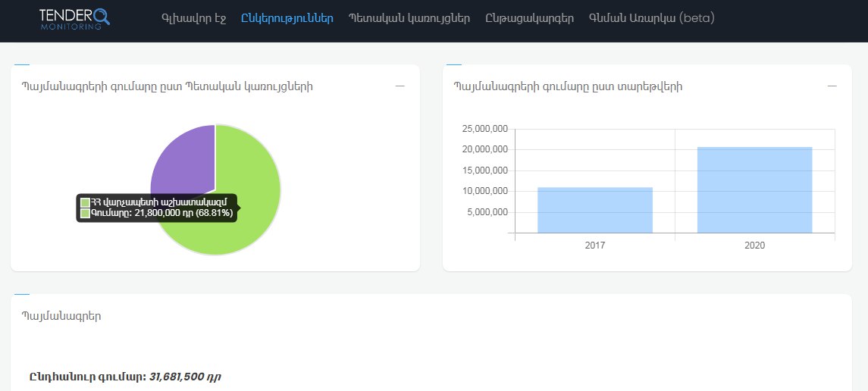Image resolution: width=868 pixels, height=391 pixels.
Task: Open the Ընթացակարգեր page
Action: pos(529,18)
